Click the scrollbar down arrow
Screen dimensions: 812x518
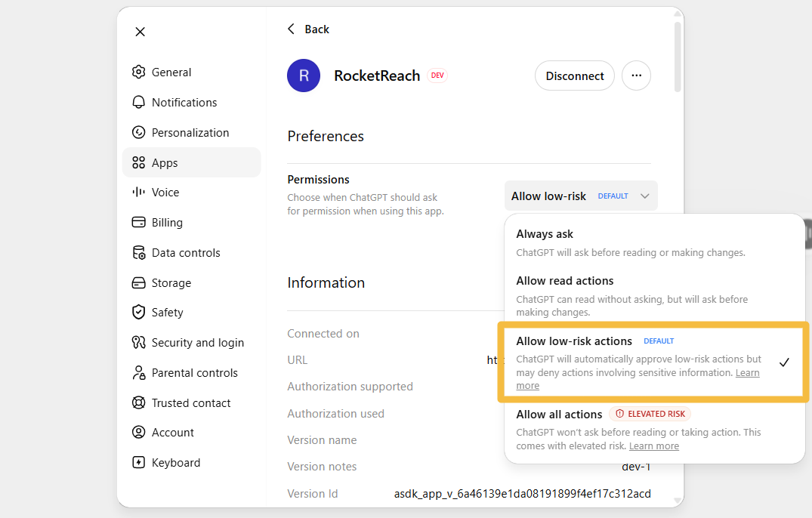(x=678, y=501)
